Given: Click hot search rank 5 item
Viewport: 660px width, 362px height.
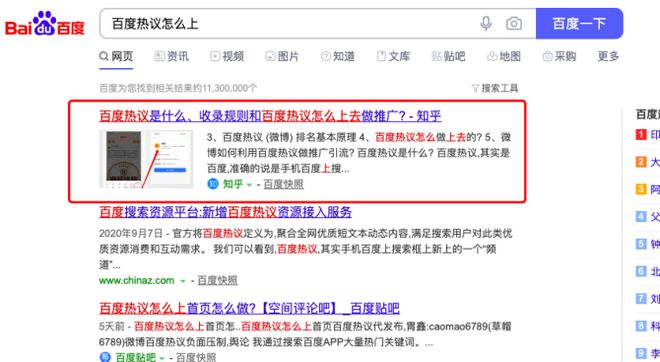Looking at the screenshot, I should 647,244.
